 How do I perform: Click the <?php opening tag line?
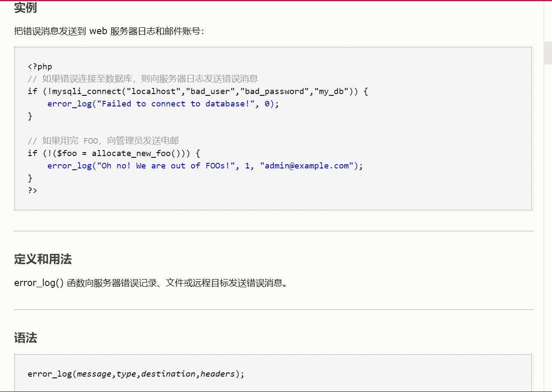[41, 66]
